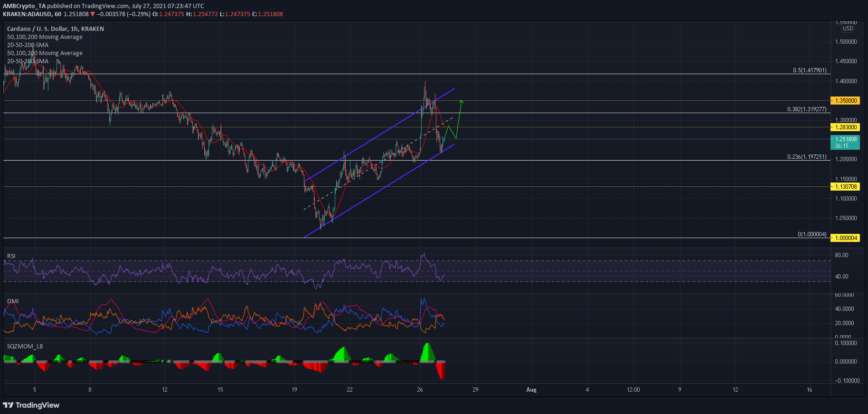This screenshot has width=868, height=414.
Task: Select the topmost 50,100,200 Moving Average legend
Action: click(x=45, y=37)
